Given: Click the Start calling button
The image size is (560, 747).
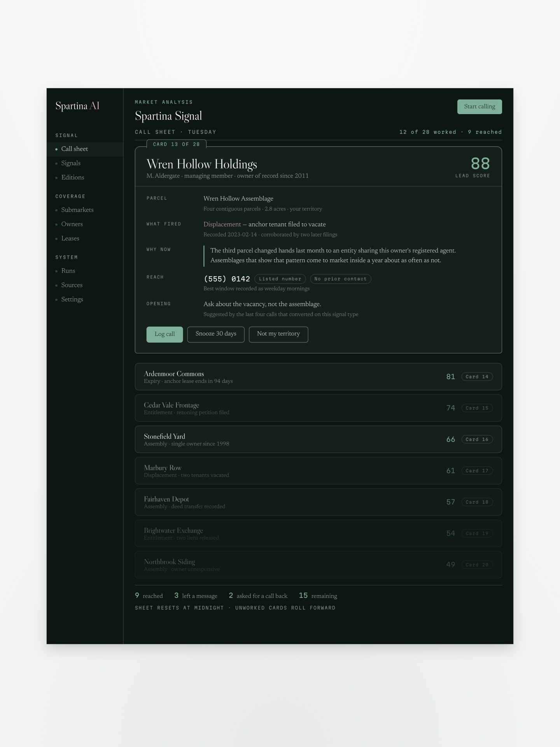Looking at the screenshot, I should [479, 107].
